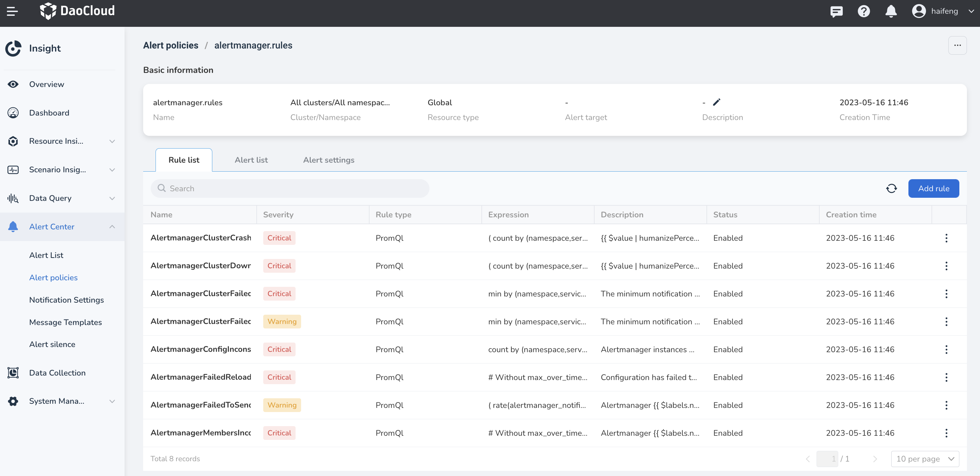Click the haifeng user avatar icon
This screenshot has width=980, height=476.
tap(919, 11)
